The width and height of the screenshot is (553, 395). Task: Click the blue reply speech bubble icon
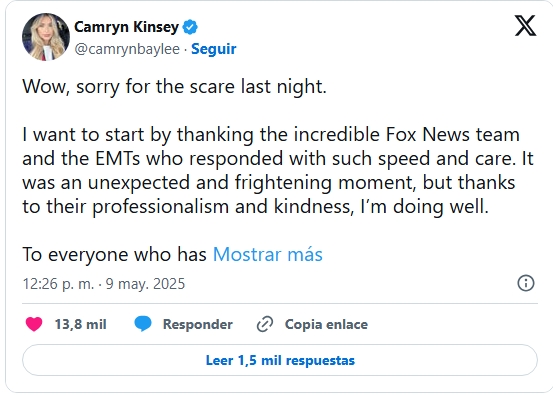click(143, 324)
